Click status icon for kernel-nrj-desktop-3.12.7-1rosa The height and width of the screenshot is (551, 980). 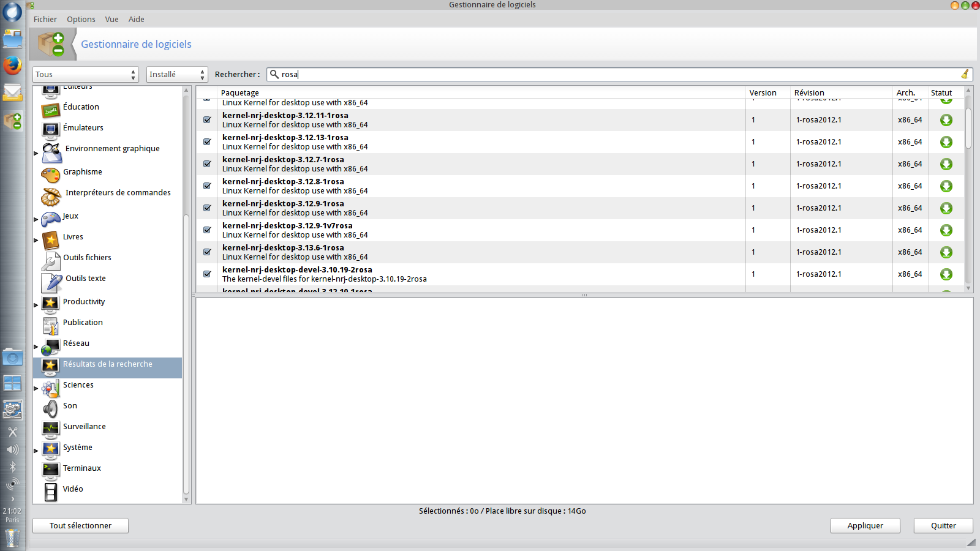point(946,164)
